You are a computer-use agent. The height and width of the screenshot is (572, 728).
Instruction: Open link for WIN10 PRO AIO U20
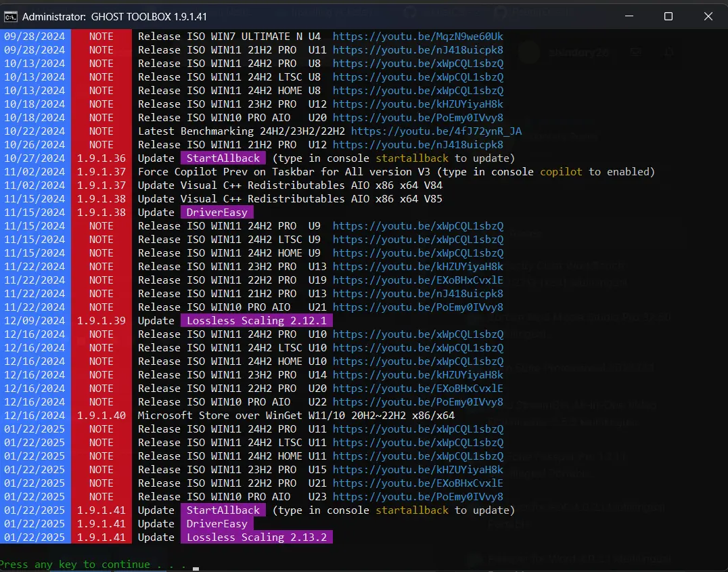(418, 118)
